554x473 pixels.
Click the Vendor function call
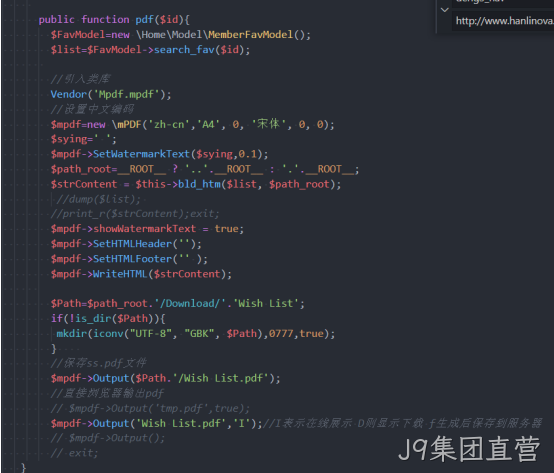tap(69, 94)
